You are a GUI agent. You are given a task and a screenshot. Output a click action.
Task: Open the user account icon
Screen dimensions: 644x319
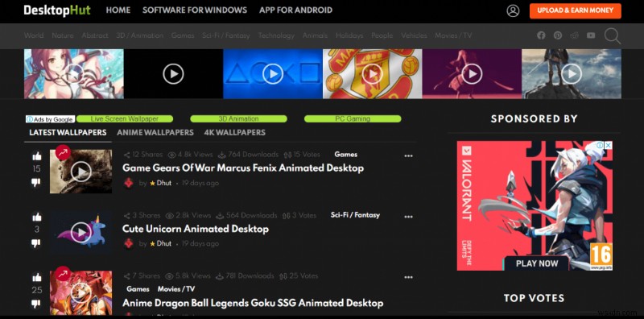(513, 10)
